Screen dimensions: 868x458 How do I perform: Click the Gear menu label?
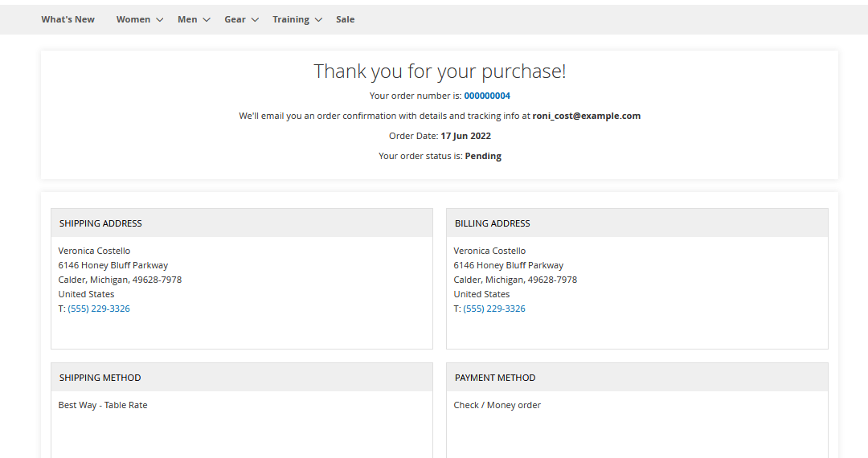pos(235,19)
